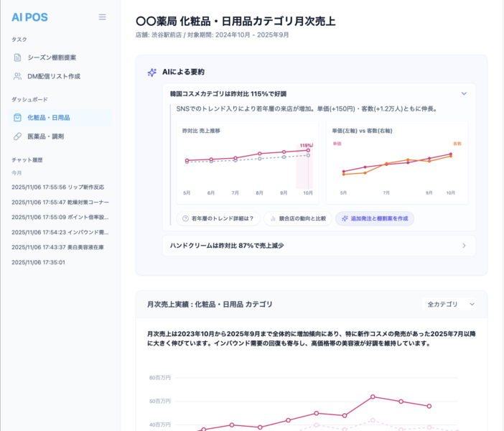
Task: Click the 10月 data point on 昨対比 売上推移 chart
Action: [308, 150]
